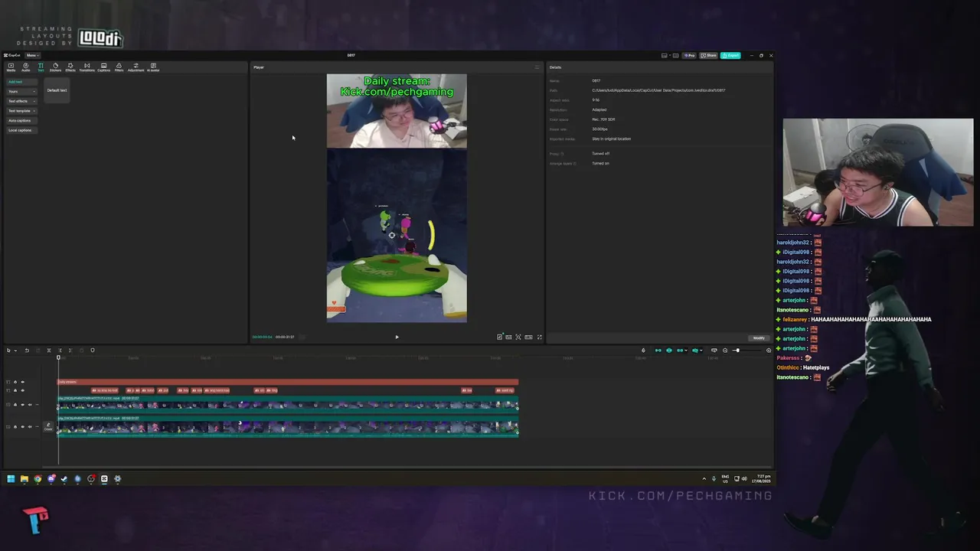The image size is (980, 551).
Task: Switch to the Text tab
Action: pos(41,67)
